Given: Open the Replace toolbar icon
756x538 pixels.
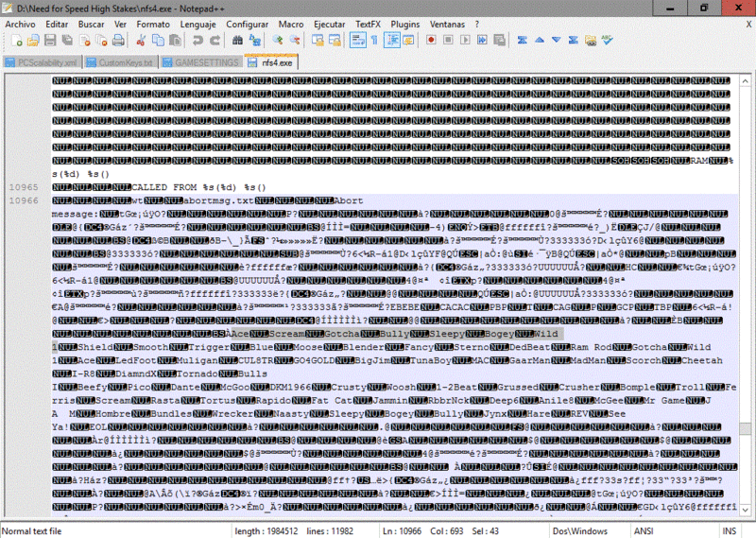Looking at the screenshot, I should 254,41.
